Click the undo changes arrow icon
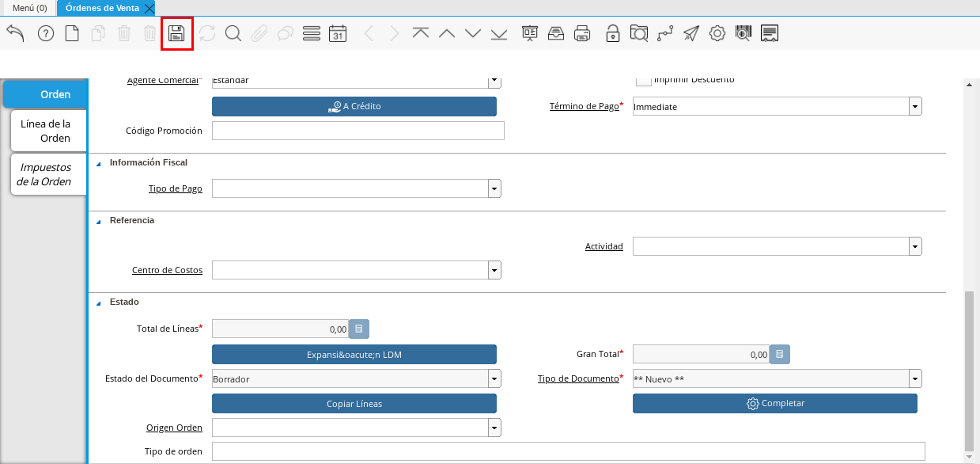The image size is (980, 464). click(15, 33)
